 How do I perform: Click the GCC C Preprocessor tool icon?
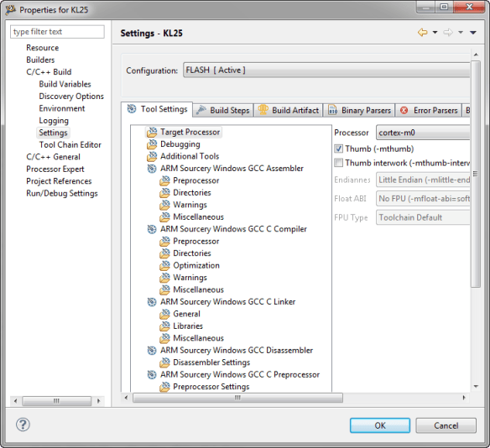click(x=152, y=375)
